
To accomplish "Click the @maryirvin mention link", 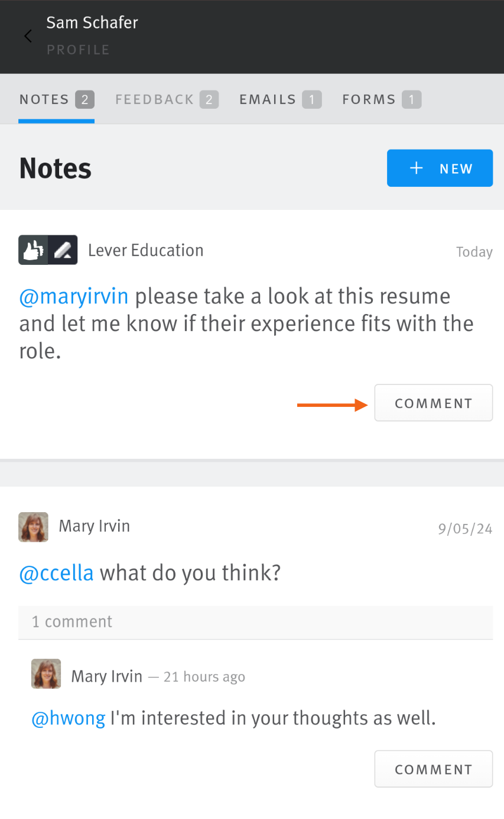I will [x=74, y=296].
